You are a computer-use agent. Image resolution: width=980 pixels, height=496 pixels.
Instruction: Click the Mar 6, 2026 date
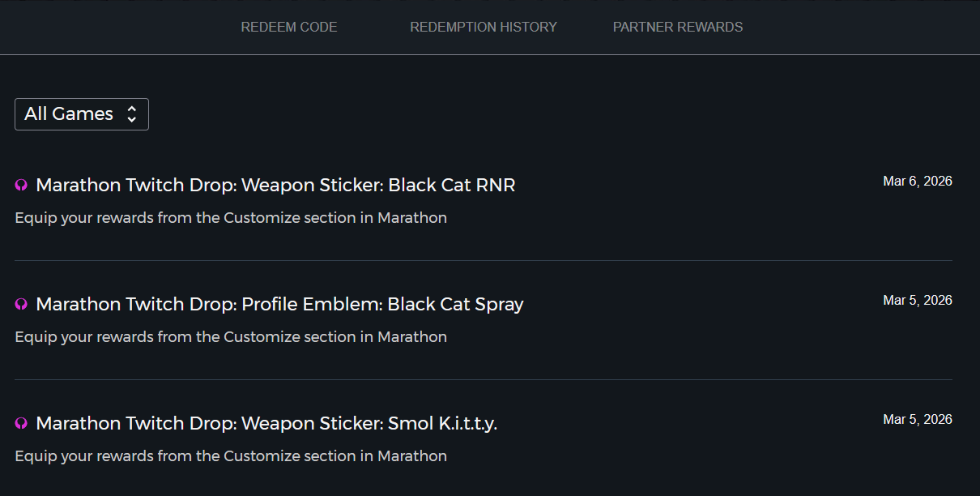coord(917,182)
